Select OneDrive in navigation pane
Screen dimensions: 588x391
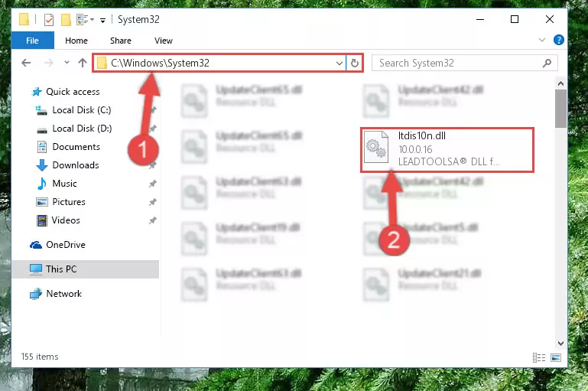[x=66, y=245]
